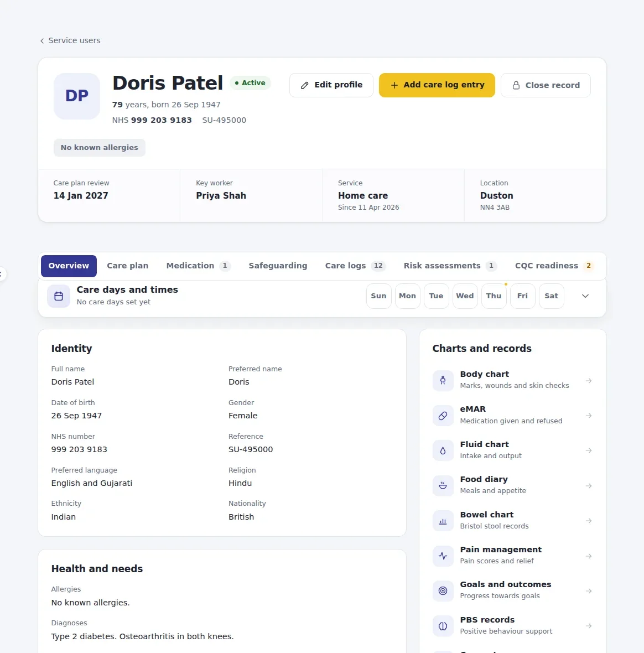Go back to Service users

pos(70,40)
